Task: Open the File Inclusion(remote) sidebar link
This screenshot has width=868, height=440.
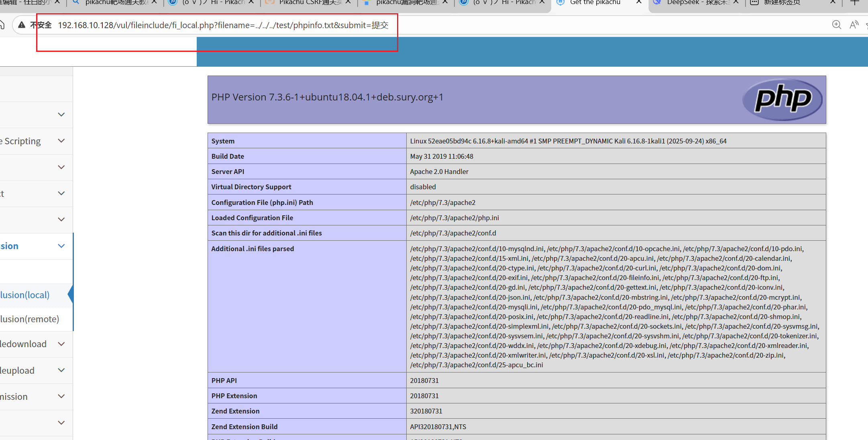Action: [x=30, y=319]
